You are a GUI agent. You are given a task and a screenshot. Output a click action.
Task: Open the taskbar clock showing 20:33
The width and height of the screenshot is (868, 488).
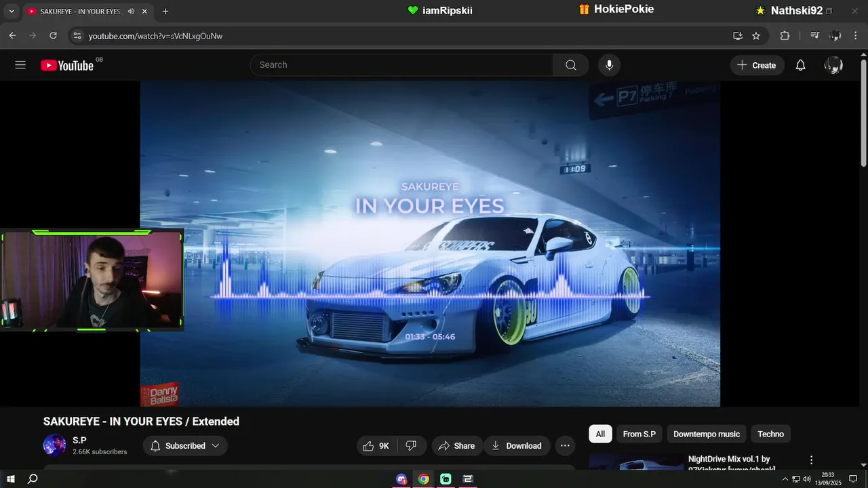coord(827,479)
